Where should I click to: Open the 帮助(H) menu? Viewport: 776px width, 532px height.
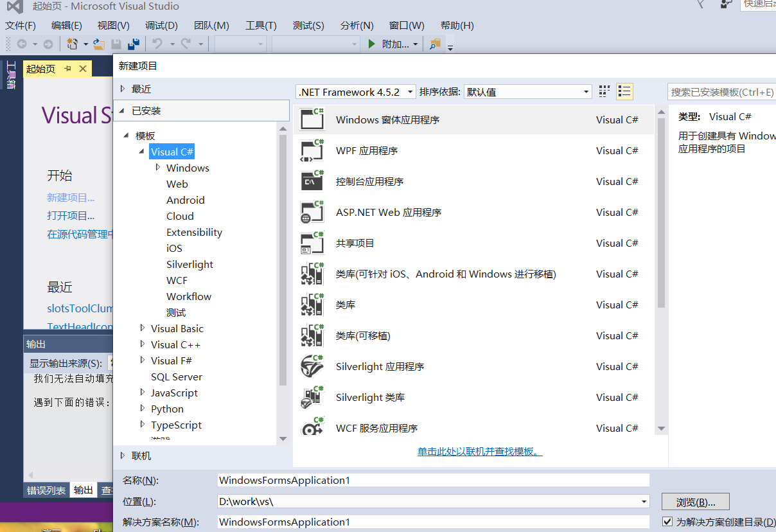pyautogui.click(x=457, y=26)
